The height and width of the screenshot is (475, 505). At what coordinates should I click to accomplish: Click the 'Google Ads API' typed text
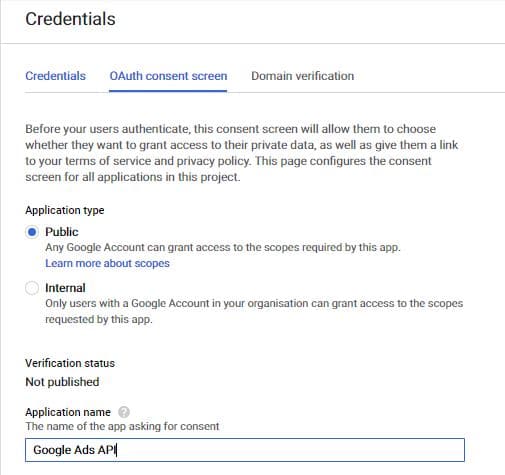(74, 450)
